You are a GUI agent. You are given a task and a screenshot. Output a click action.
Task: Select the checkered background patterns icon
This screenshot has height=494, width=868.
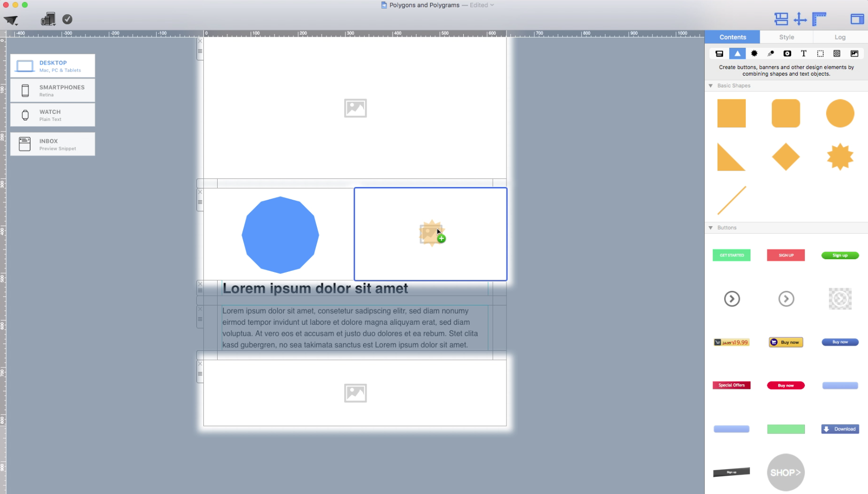click(x=837, y=53)
